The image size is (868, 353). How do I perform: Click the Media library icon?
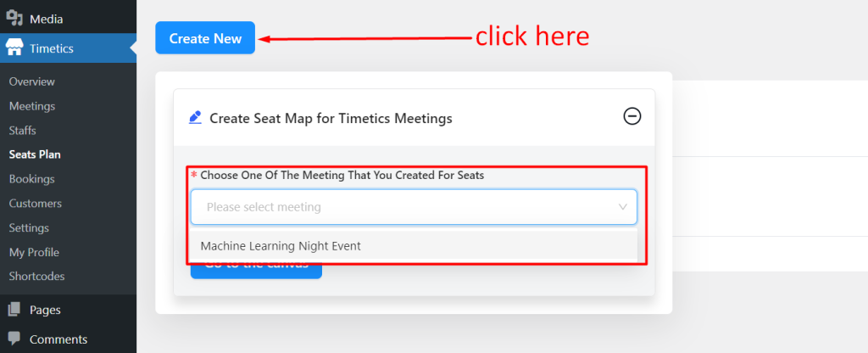(x=14, y=19)
